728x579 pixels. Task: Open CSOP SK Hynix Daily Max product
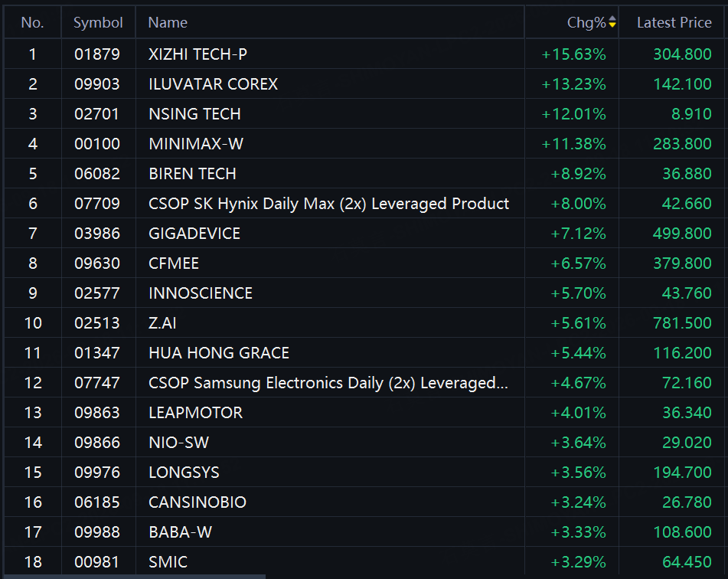[x=328, y=204]
